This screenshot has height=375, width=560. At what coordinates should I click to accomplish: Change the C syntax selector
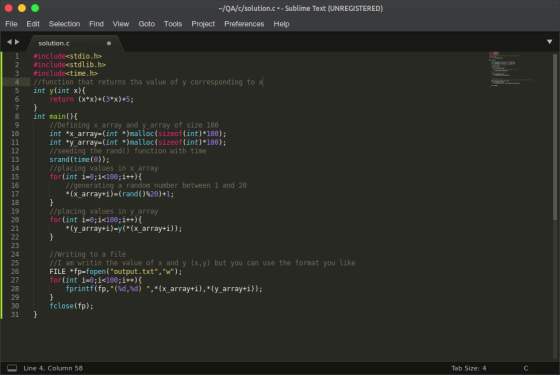tap(526, 368)
